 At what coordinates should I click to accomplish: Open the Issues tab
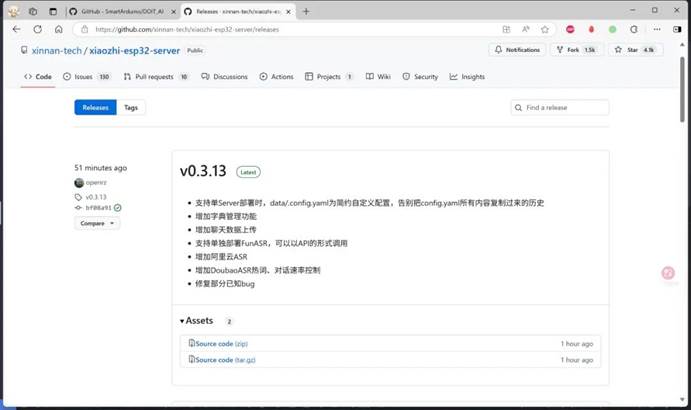(x=86, y=77)
